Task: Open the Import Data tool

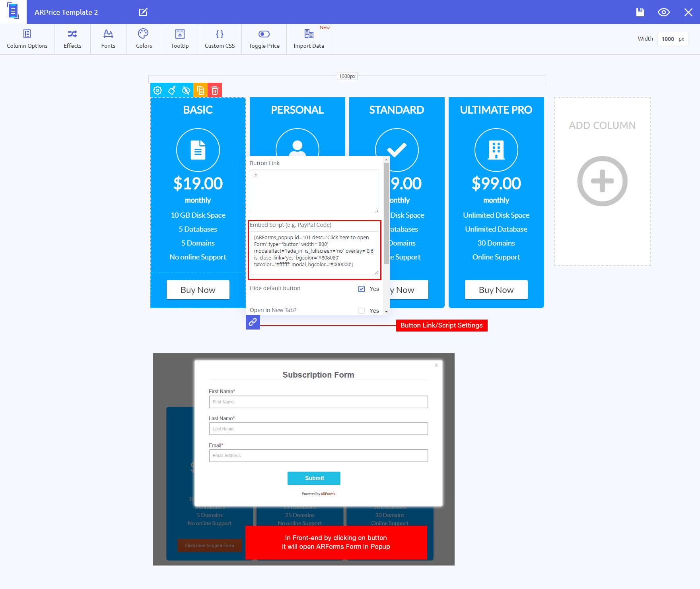Action: click(309, 39)
